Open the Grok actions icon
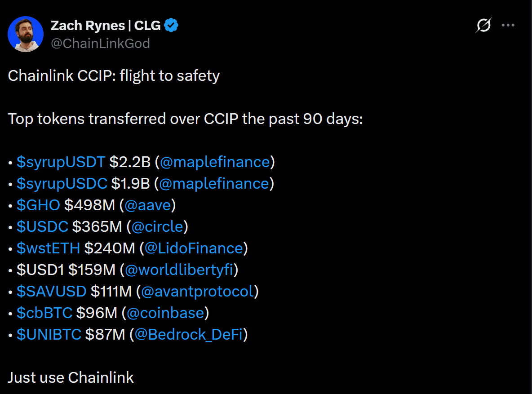 [x=483, y=26]
